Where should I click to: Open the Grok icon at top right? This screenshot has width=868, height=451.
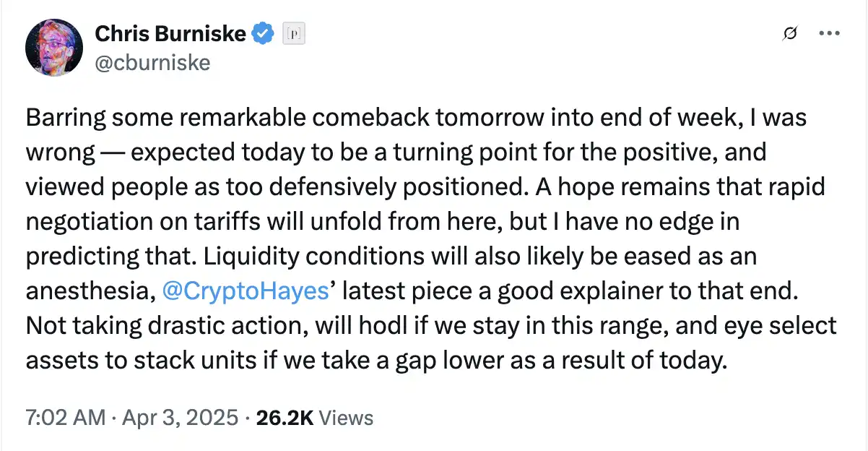click(789, 33)
